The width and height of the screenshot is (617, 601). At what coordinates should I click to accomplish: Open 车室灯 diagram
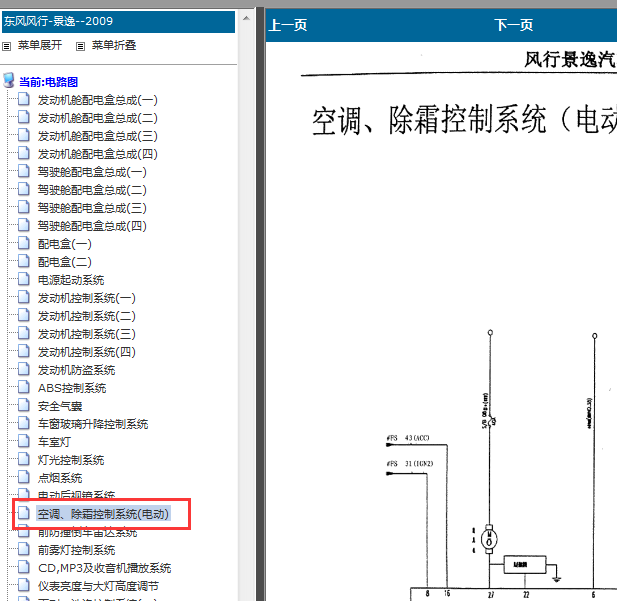point(54,442)
